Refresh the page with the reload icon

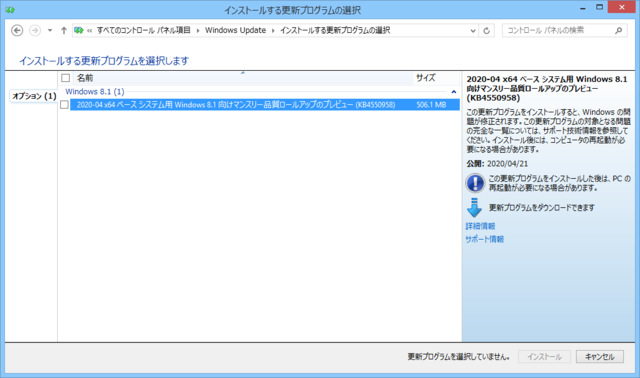(x=487, y=31)
